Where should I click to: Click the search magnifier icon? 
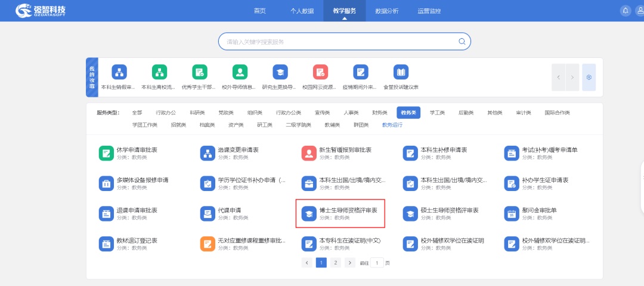pyautogui.click(x=462, y=42)
